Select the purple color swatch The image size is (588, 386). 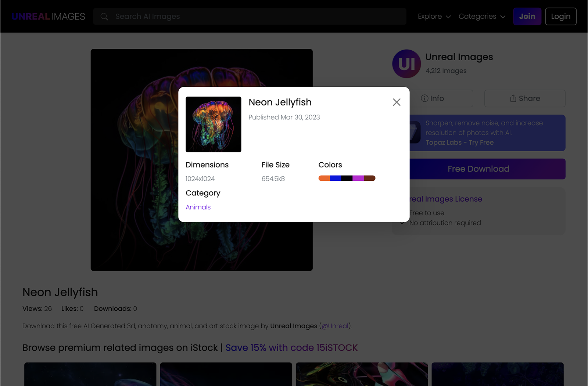pyautogui.click(x=358, y=178)
